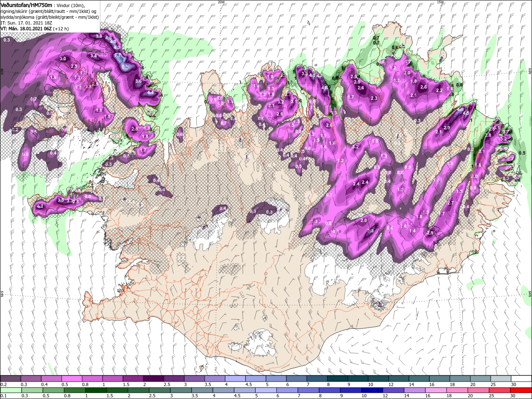This screenshot has width=532, height=399.
Task: Pick the dark teal swatch between 8 and 9
Action: 337,379
